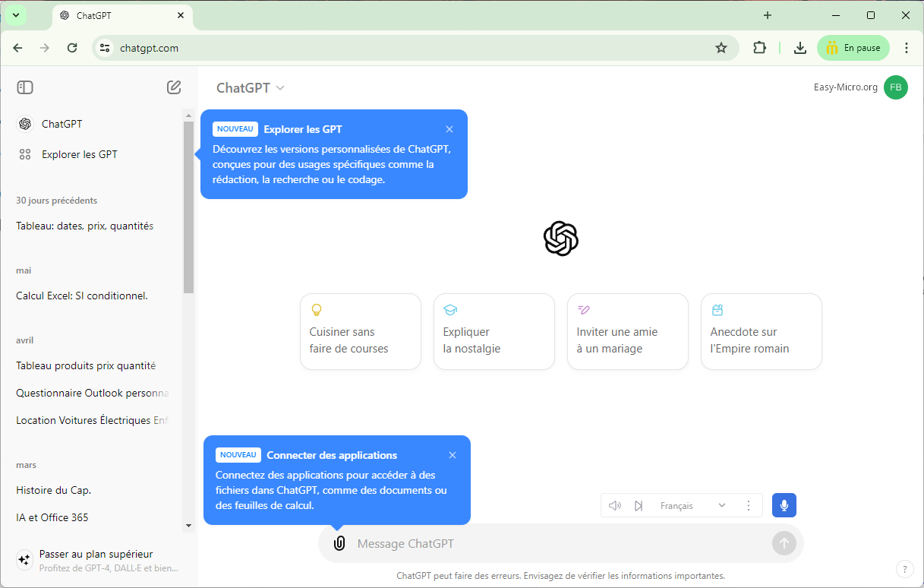Click the browser forward arrow
Image resolution: width=924 pixels, height=588 pixels.
click(45, 48)
